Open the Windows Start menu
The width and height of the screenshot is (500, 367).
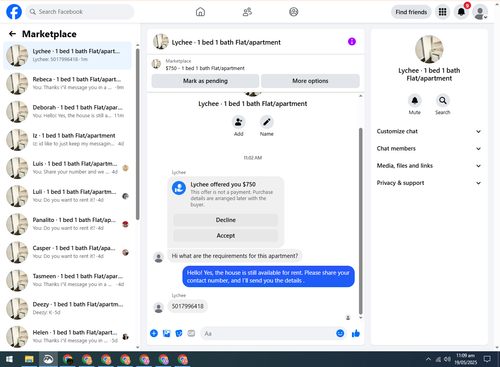coord(9,359)
